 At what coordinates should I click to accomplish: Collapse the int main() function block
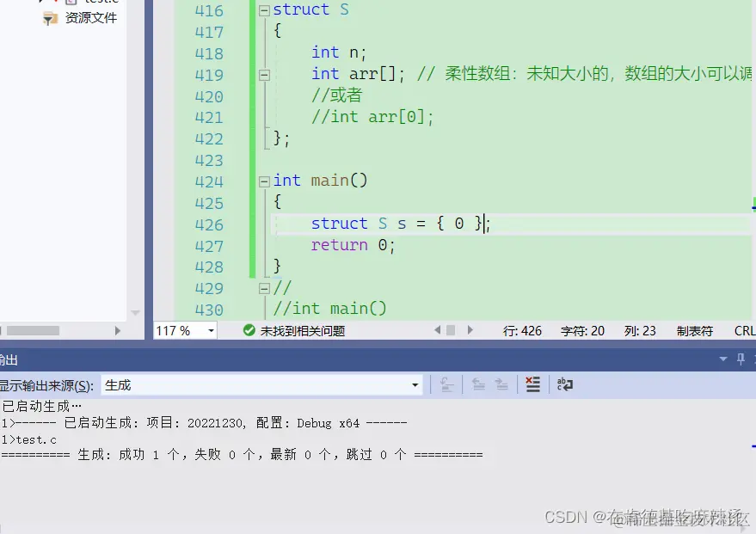[264, 181]
